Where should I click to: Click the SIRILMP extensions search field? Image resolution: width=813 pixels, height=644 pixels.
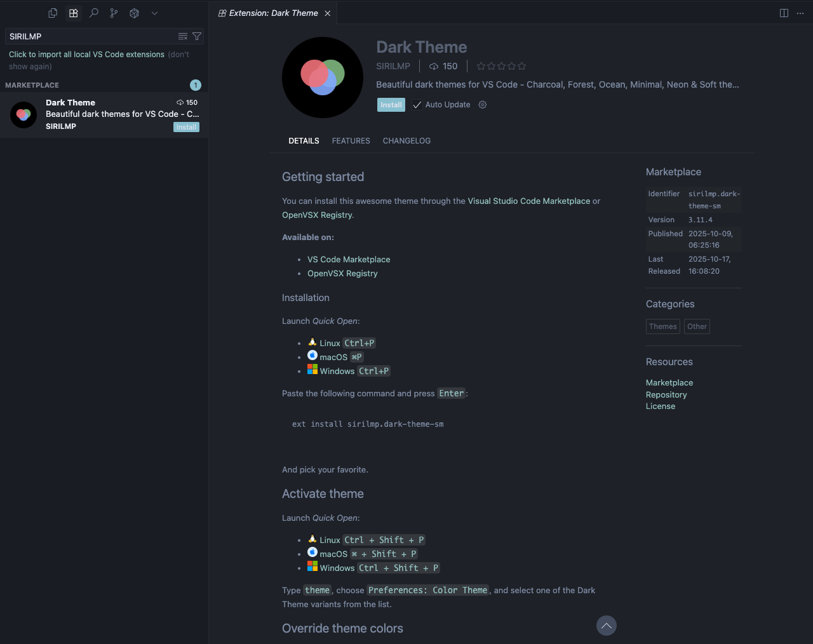pyautogui.click(x=89, y=36)
